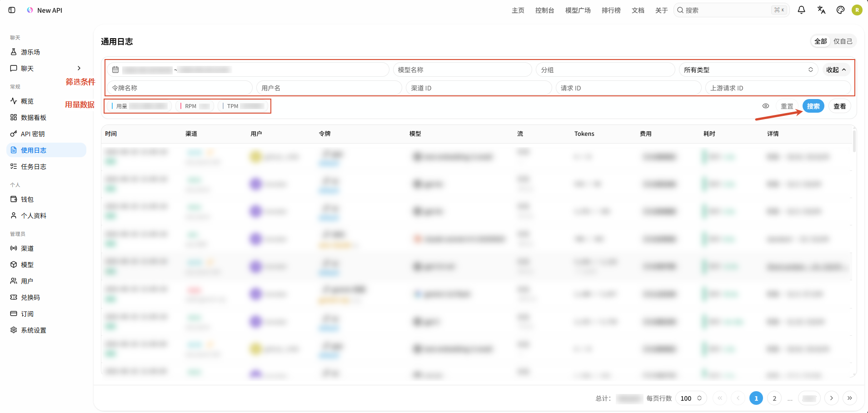Switch to 全部 log view

click(x=821, y=41)
